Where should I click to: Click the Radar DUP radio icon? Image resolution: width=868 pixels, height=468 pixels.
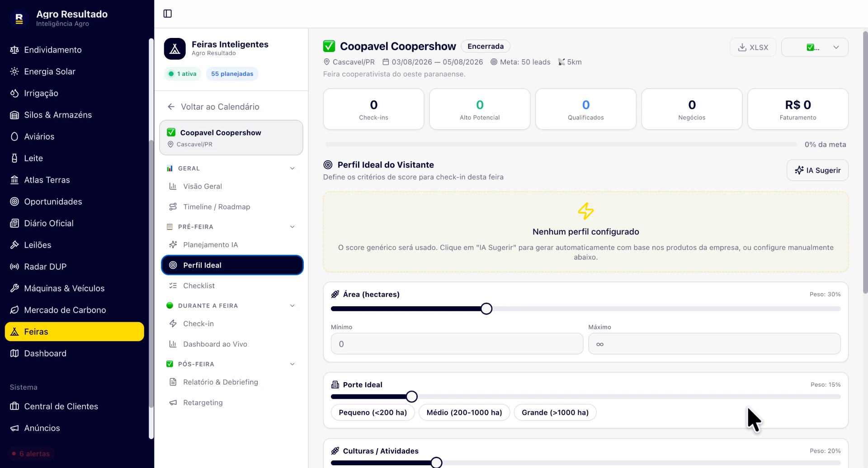[14, 267]
